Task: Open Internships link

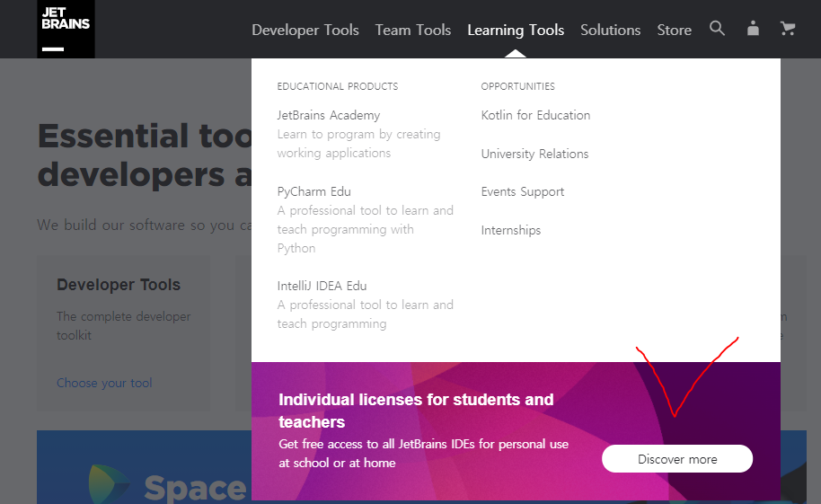Action: pyautogui.click(x=510, y=231)
